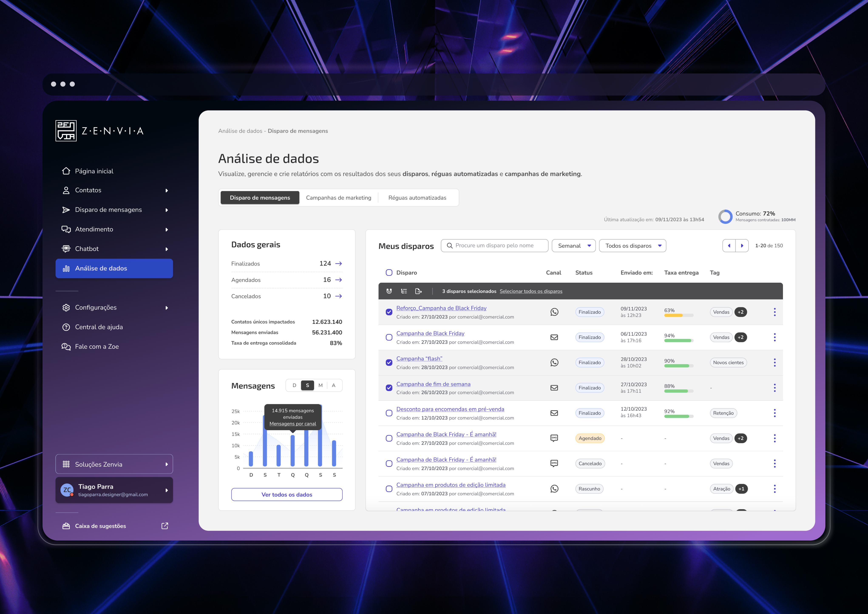Toggle the Disparo header select-all checkbox
This screenshot has height=614, width=868.
pyautogui.click(x=389, y=273)
